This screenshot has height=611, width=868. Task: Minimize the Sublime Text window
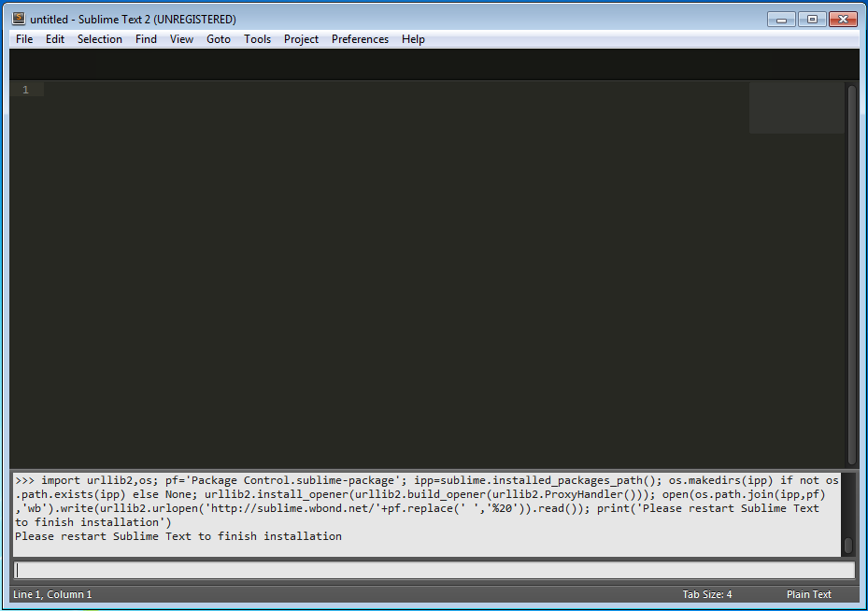tap(781, 20)
